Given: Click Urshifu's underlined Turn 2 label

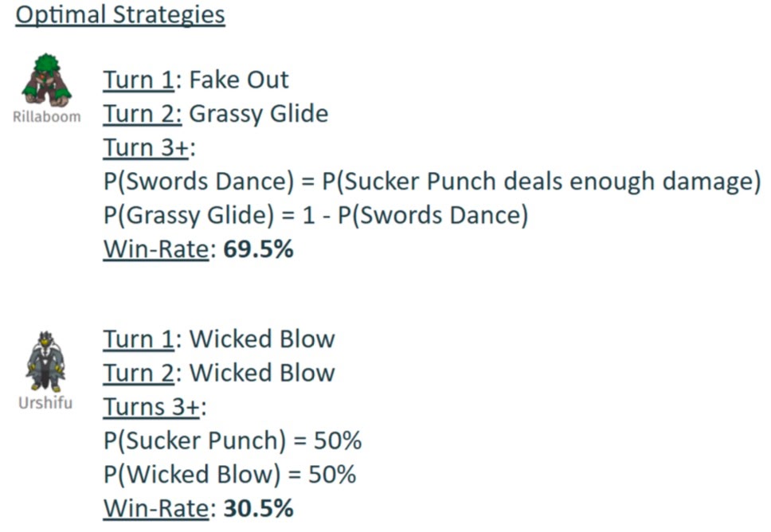Looking at the screenshot, I should 138,374.
